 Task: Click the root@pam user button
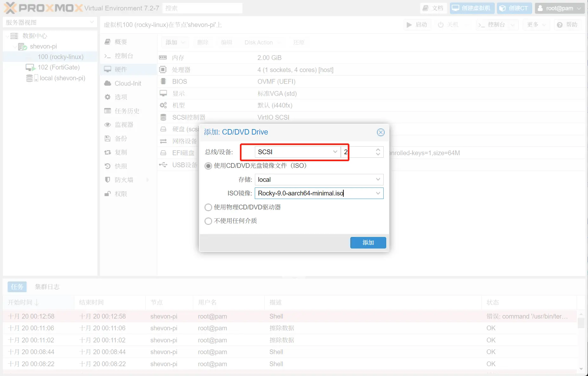[559, 8]
